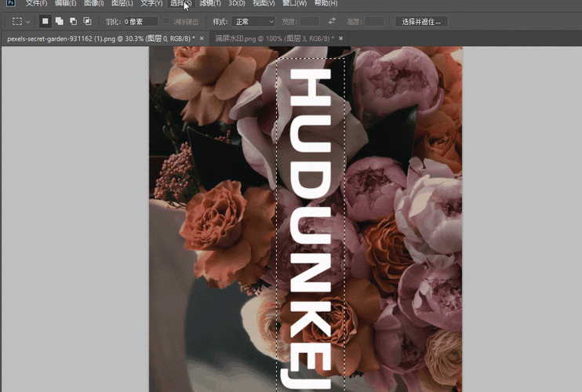Image resolution: width=582 pixels, height=392 pixels.
Task: Close the pexels-secret-garden document tab
Action: tap(202, 38)
